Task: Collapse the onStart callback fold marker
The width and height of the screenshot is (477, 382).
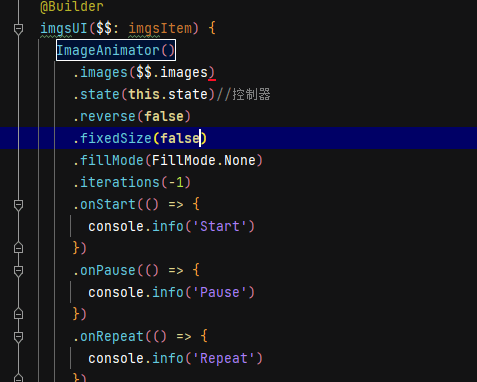Action: [18, 205]
